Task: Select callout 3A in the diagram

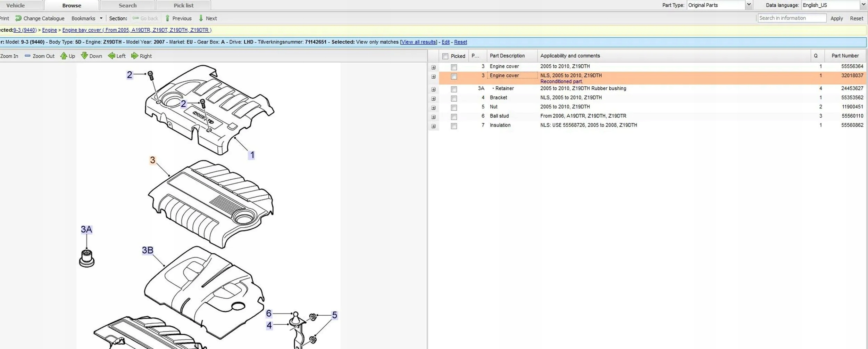Action: point(86,229)
